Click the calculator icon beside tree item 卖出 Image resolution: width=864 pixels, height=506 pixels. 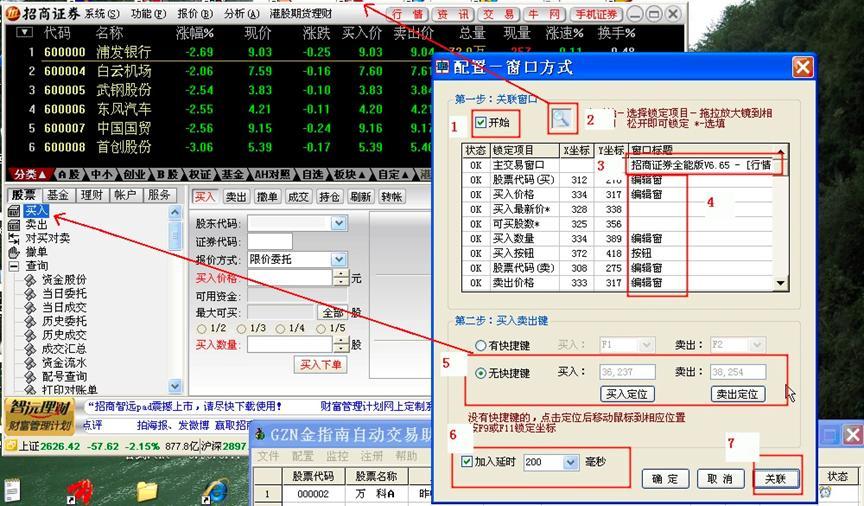pos(14,225)
